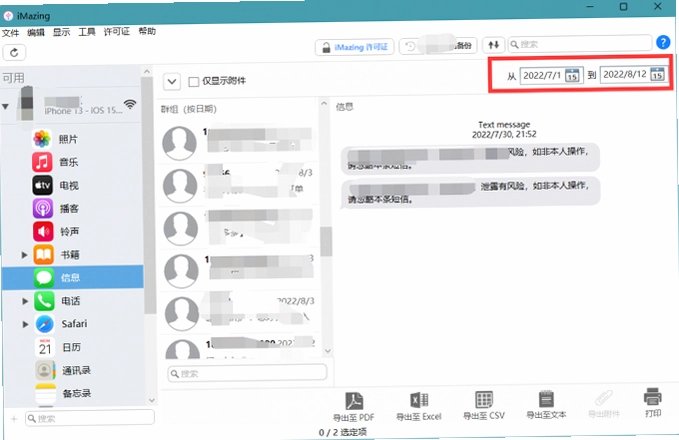Open help with the blue question mark

pos(663,42)
